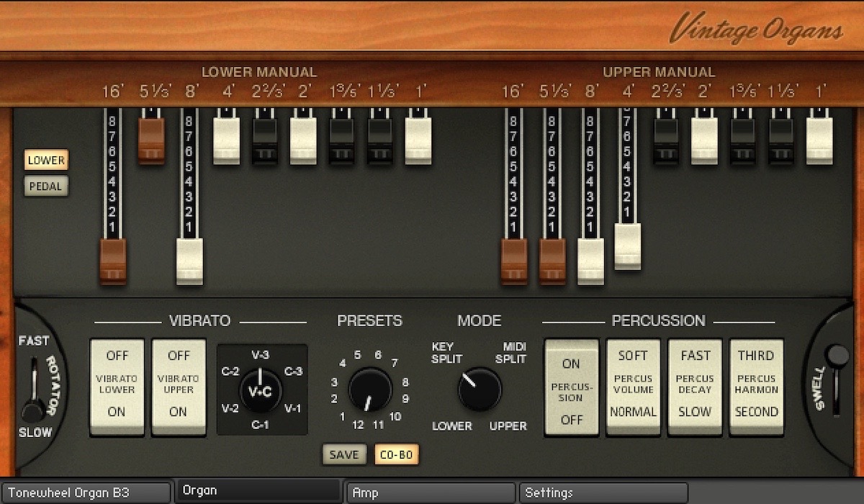Toggle the Percussion ON/OFF rocker switch

click(572, 387)
